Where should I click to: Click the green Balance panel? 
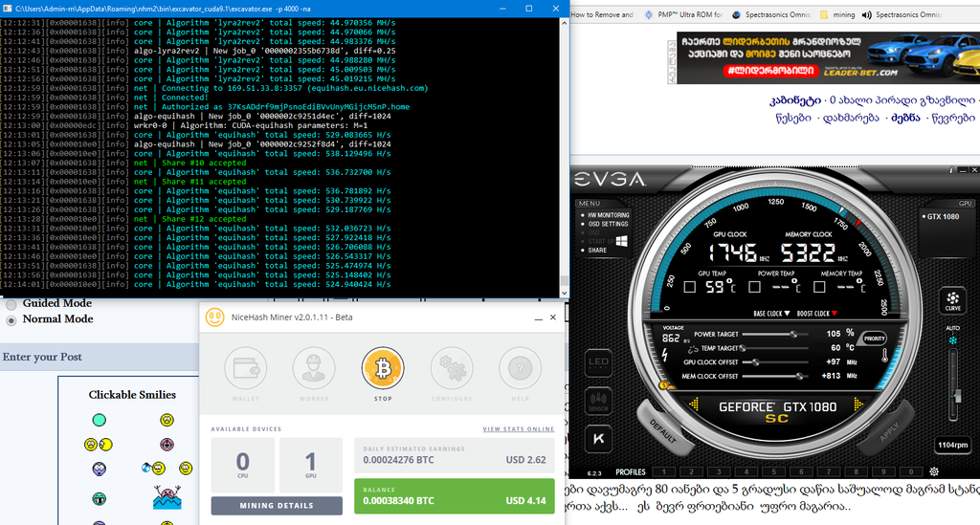click(x=454, y=496)
